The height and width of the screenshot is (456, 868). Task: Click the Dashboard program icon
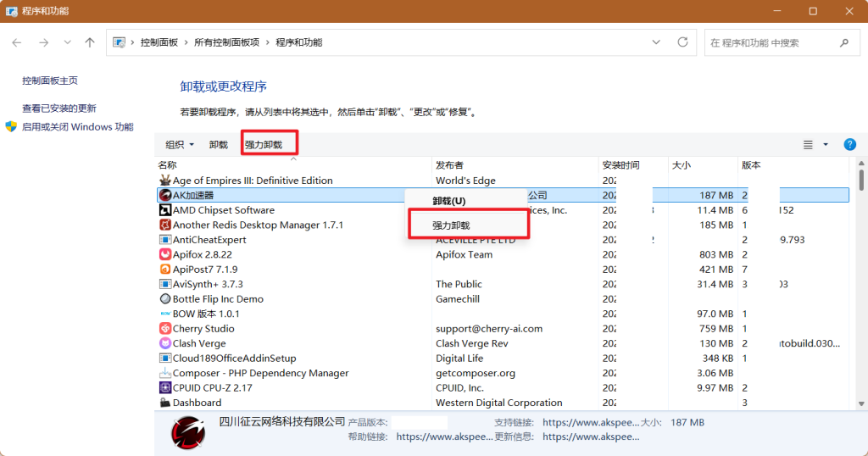(x=165, y=403)
